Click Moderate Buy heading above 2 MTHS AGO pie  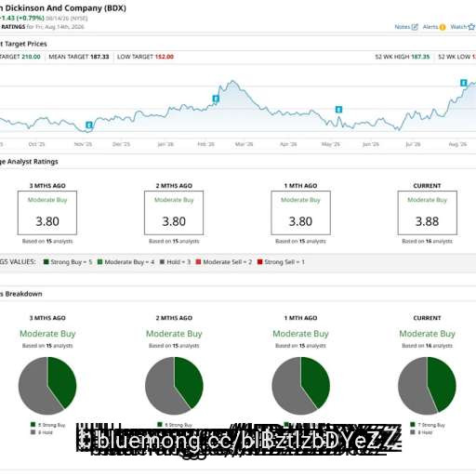pos(174,334)
